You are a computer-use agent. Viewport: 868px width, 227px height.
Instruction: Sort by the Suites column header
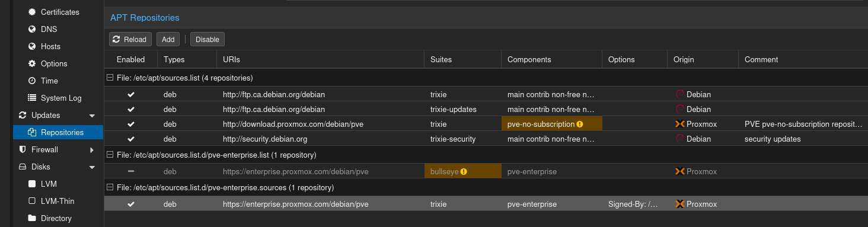pyautogui.click(x=462, y=59)
